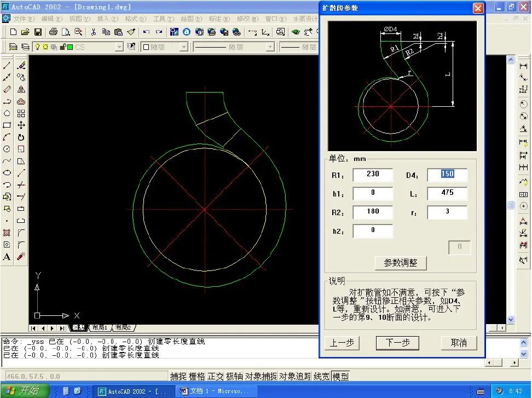Image resolution: width=532 pixels, height=398 pixels.
Task: Click the Cut scissors icon
Action: pyautogui.click(x=94, y=32)
